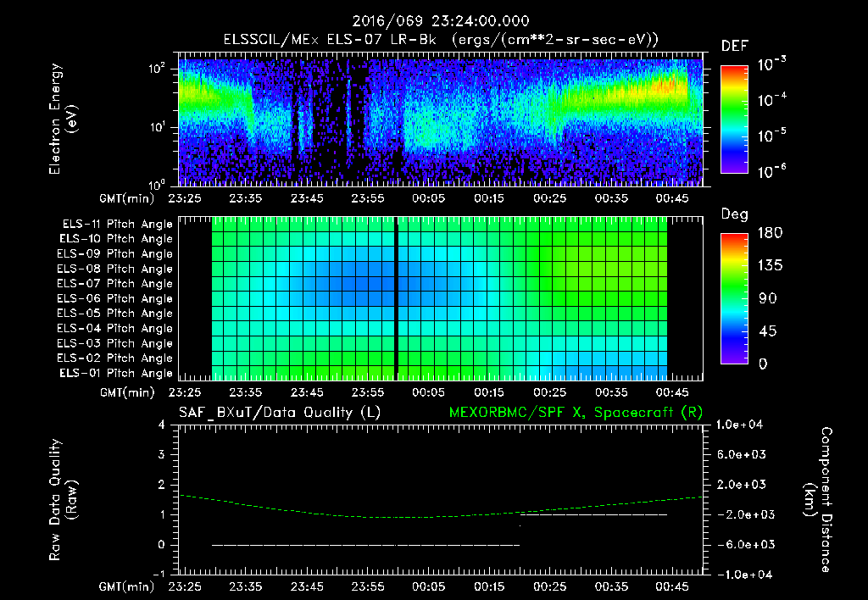Click the Electron Energy (eV) axis label
This screenshot has width=868, height=600.
63,119
